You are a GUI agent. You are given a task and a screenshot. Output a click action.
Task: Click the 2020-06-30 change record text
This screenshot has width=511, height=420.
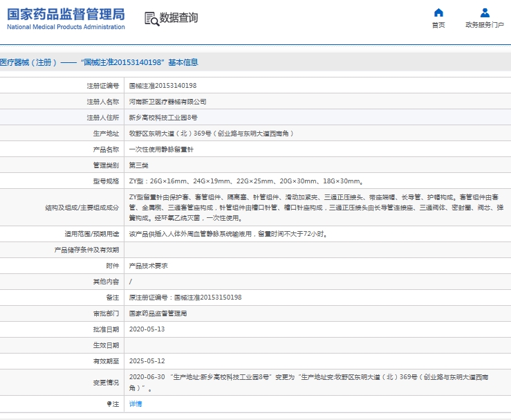pyautogui.click(x=308, y=382)
